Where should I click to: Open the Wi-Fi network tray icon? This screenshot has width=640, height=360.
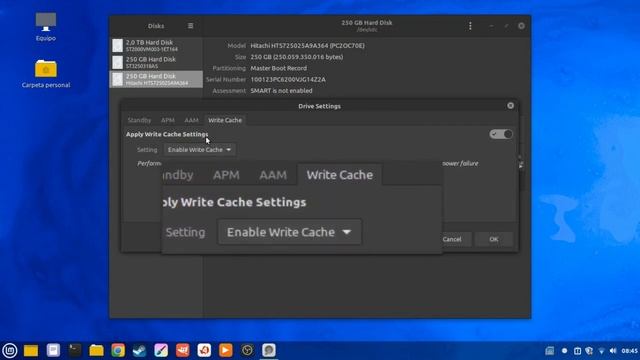[x=601, y=351]
